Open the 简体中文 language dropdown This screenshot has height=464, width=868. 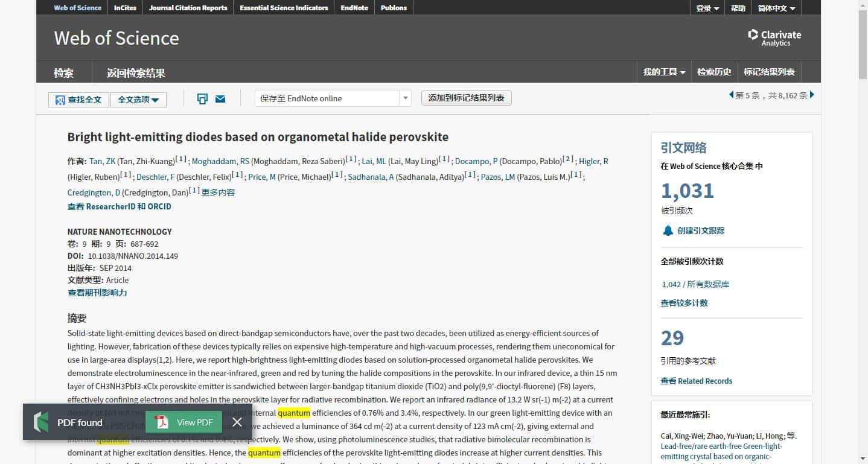pos(776,8)
